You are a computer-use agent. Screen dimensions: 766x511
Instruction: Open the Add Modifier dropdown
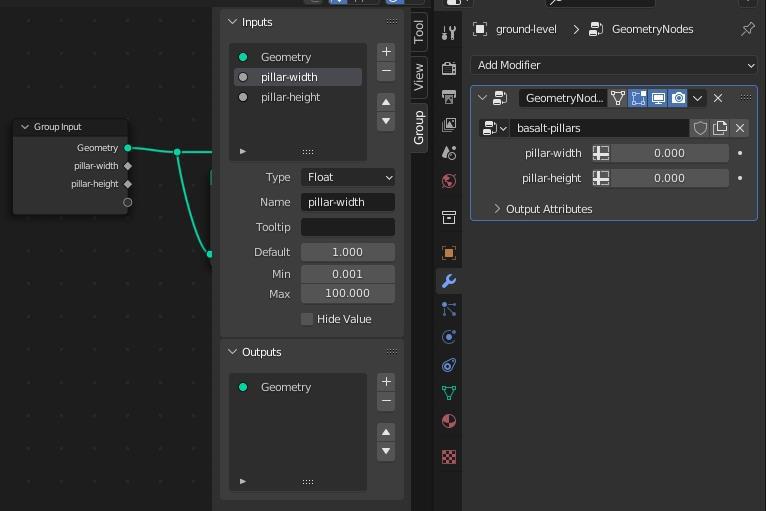coord(613,65)
